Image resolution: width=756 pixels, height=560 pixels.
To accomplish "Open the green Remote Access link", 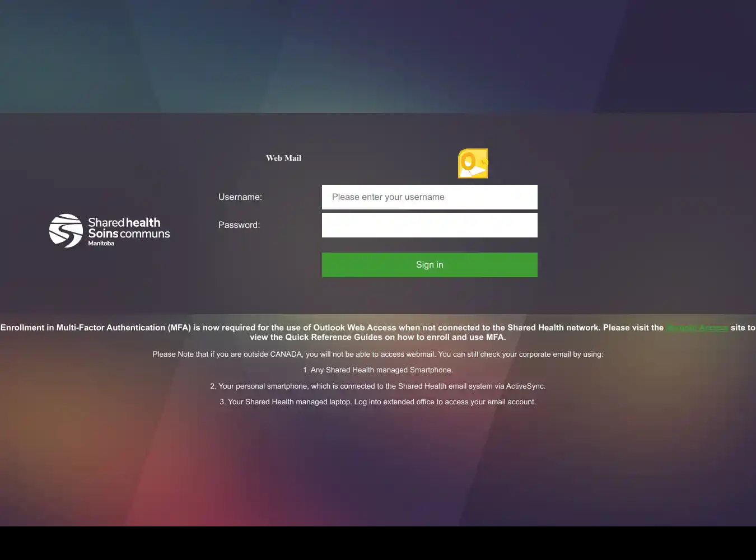I will pyautogui.click(x=697, y=328).
